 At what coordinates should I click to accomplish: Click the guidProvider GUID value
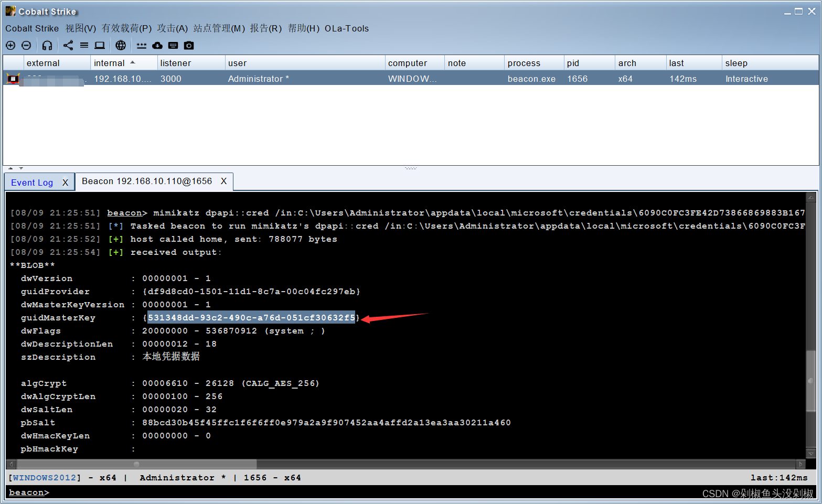pyautogui.click(x=251, y=291)
